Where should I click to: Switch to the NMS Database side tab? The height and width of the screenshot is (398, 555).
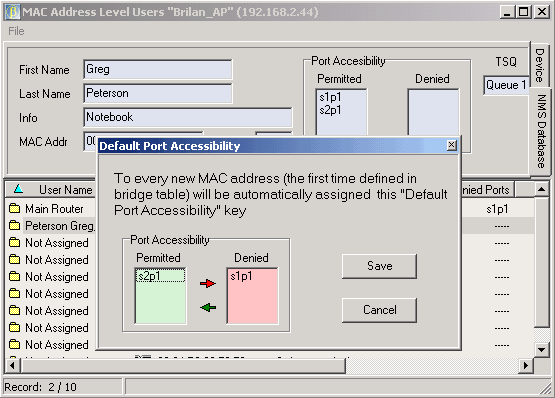click(541, 131)
